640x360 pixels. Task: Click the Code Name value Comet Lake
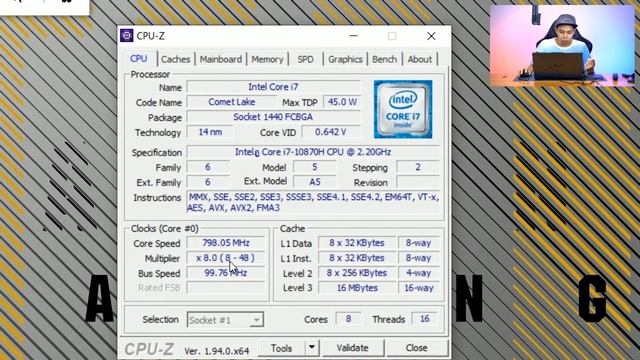[231, 102]
